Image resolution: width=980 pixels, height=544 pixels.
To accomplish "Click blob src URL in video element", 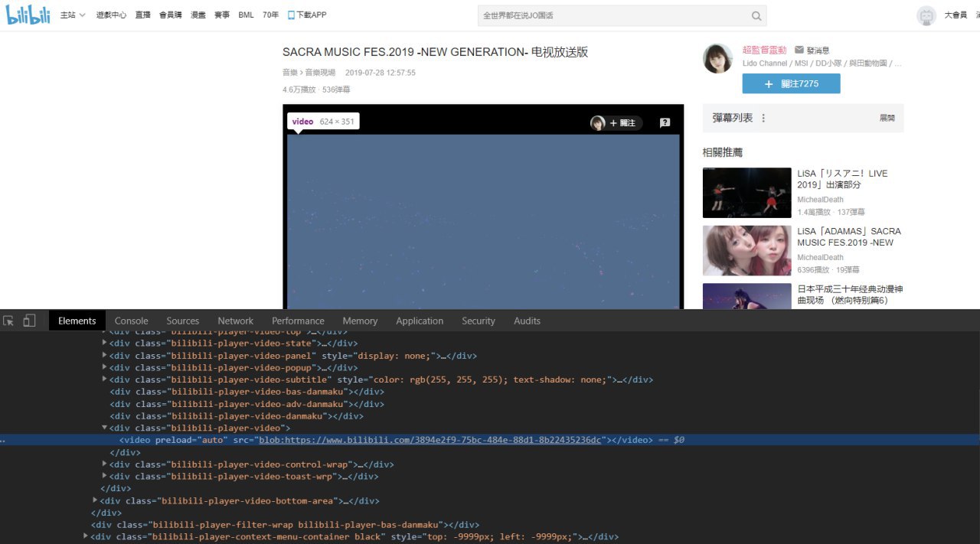I will [430, 440].
